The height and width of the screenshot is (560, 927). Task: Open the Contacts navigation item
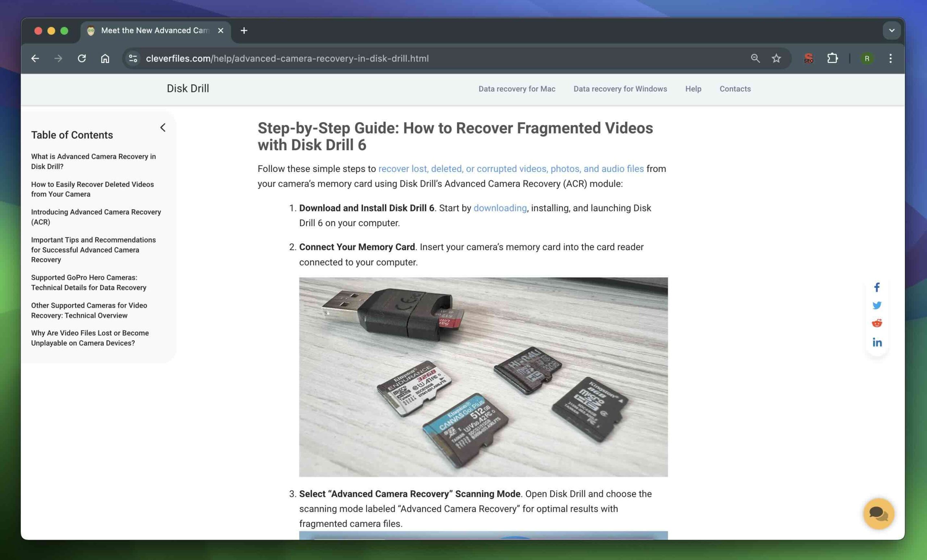coord(735,89)
